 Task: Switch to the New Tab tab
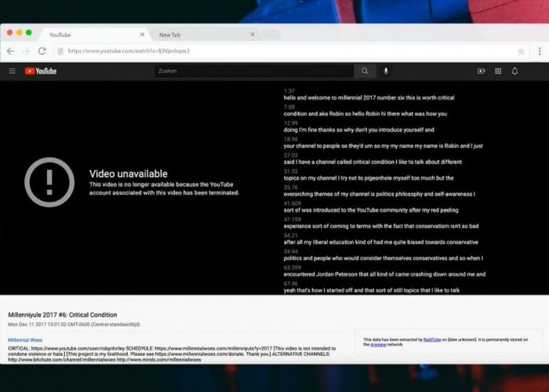point(205,34)
